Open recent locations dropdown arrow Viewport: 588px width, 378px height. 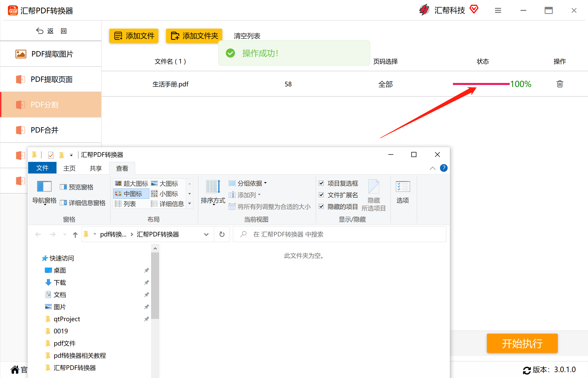65,234
